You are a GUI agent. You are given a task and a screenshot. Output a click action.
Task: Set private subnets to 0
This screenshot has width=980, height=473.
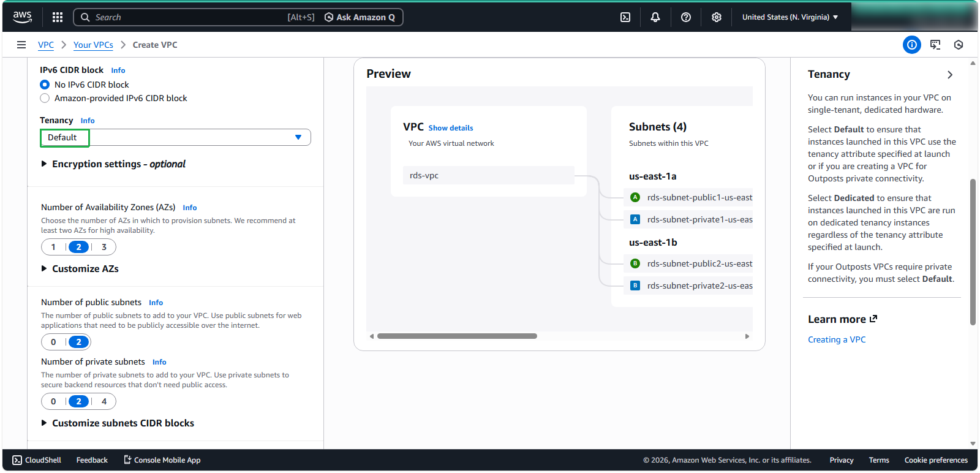(53, 401)
